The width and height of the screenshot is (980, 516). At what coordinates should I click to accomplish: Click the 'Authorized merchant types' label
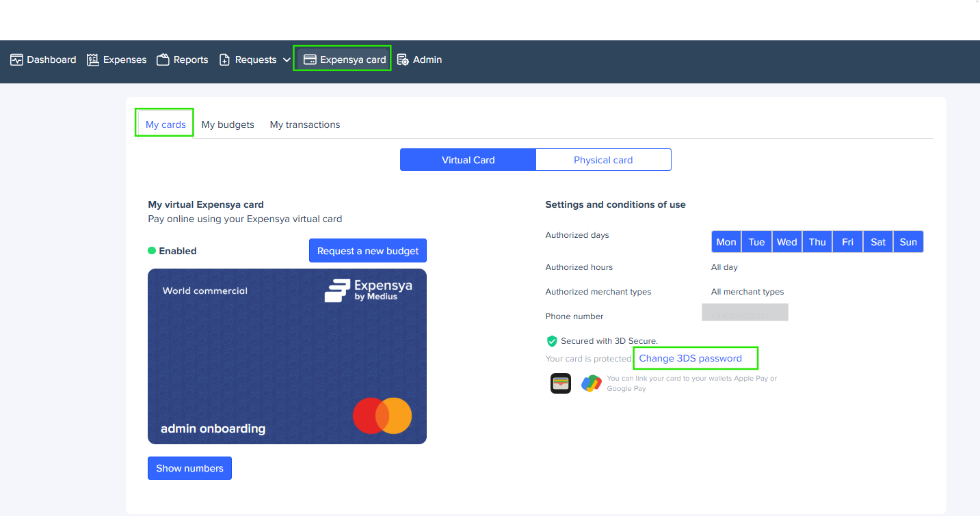pos(598,292)
